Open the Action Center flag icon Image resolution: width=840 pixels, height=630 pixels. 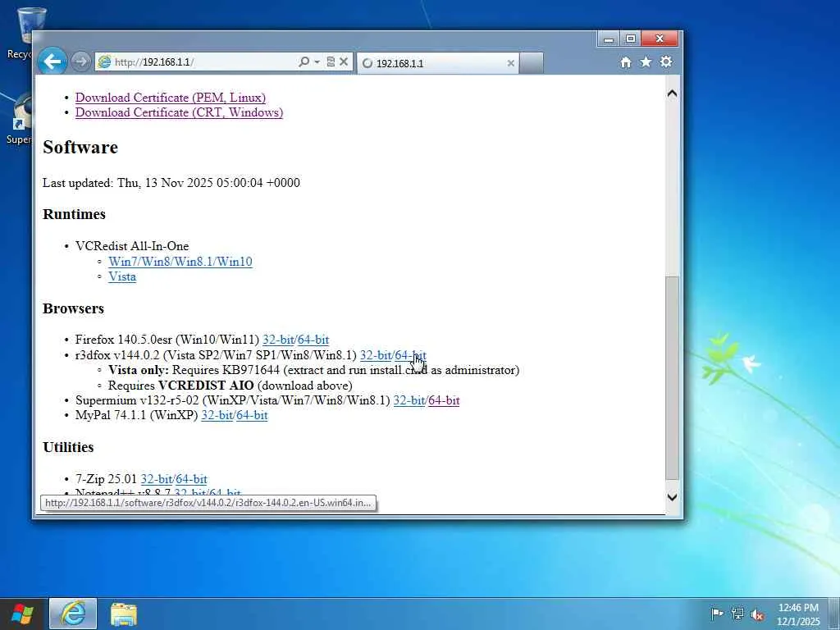[716, 614]
